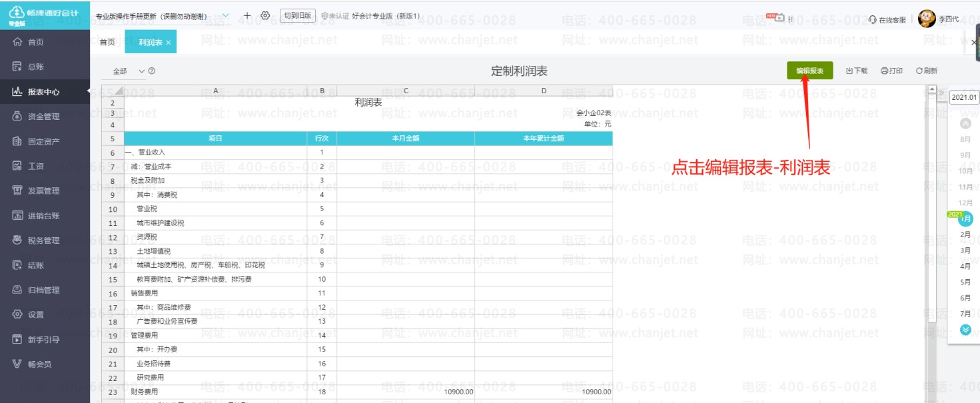Click the 切到旧版 button
The image size is (980, 403).
(297, 15)
